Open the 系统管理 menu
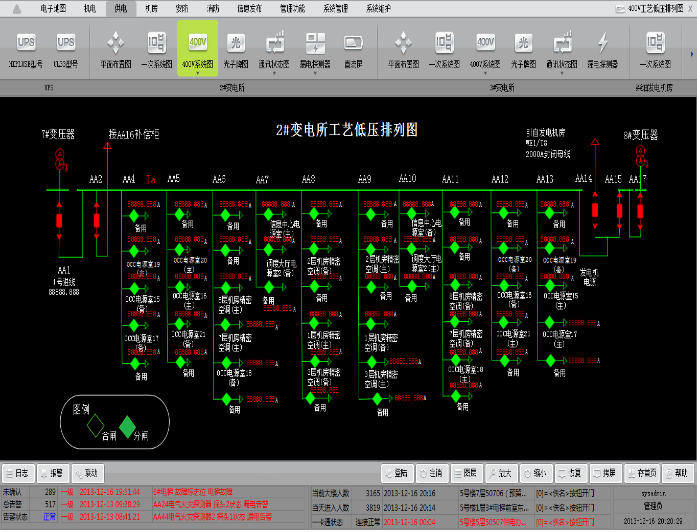Screen dimensions: 697x532 [336, 8]
